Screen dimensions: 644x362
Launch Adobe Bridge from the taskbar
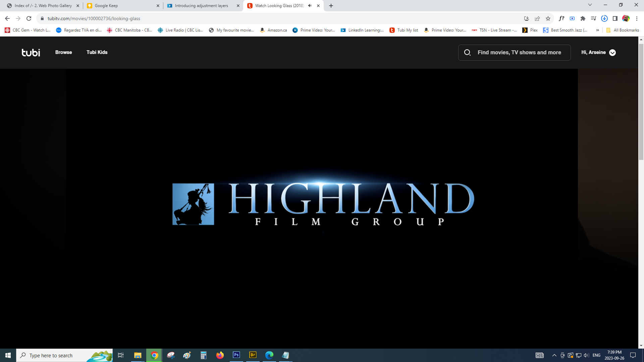253,355
